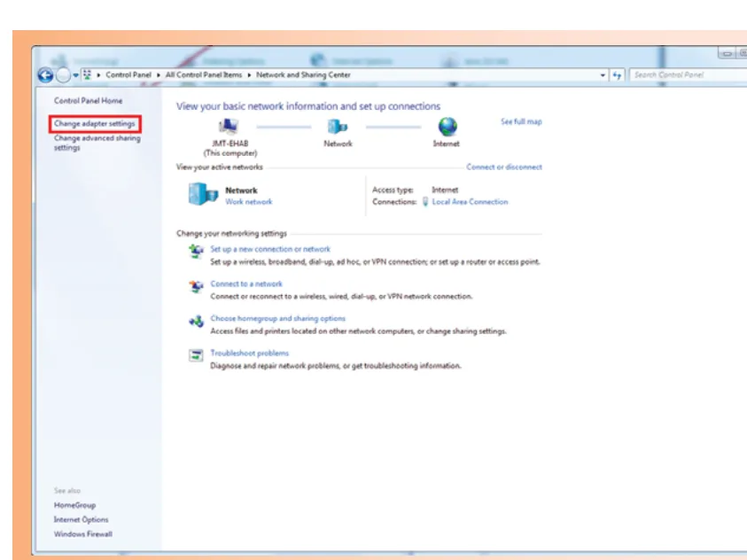Click the Internet globe icon
The height and width of the screenshot is (560, 747).
pos(447,127)
